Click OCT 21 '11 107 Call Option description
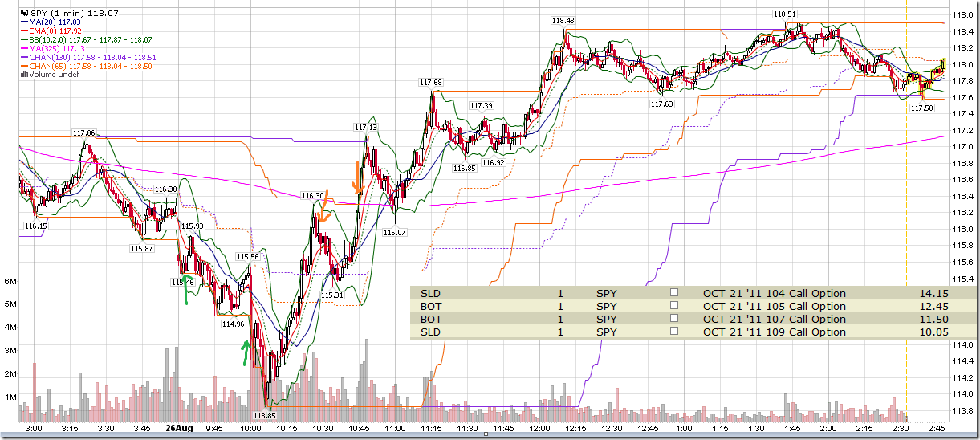This screenshot has height=440, width=980. [775, 319]
